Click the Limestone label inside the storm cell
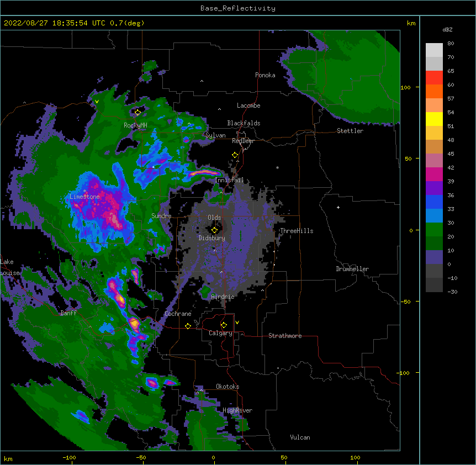Viewport: 476px width, 465px height. pyautogui.click(x=84, y=197)
